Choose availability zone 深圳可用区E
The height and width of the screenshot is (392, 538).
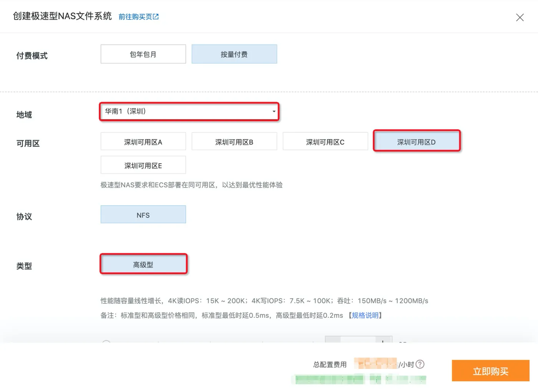pyautogui.click(x=143, y=165)
